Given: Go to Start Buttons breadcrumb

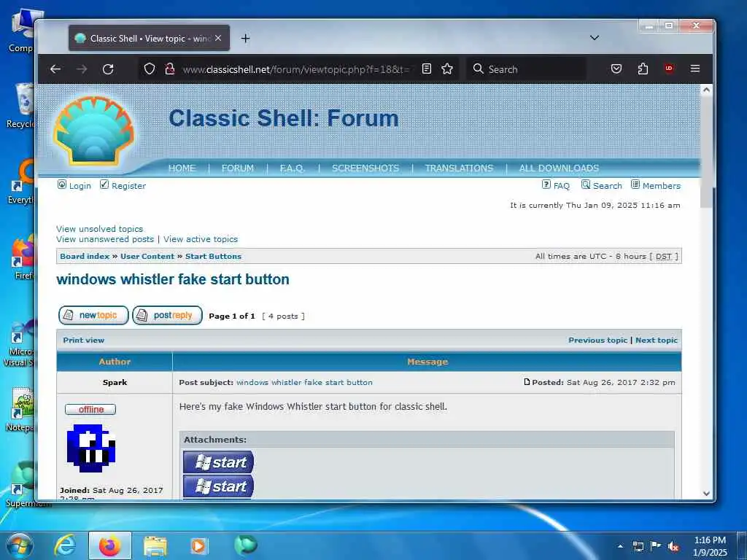Looking at the screenshot, I should tap(214, 256).
